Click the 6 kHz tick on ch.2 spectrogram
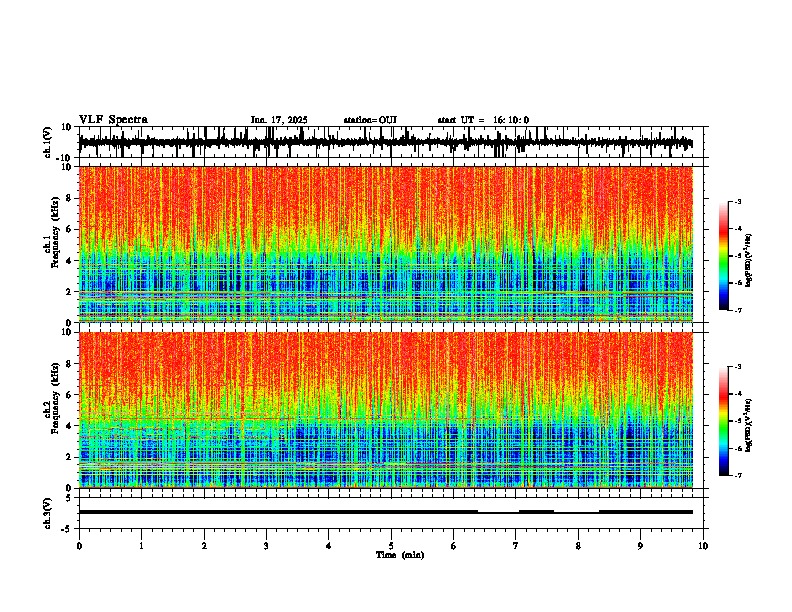The width and height of the screenshot is (792, 612). click(69, 395)
